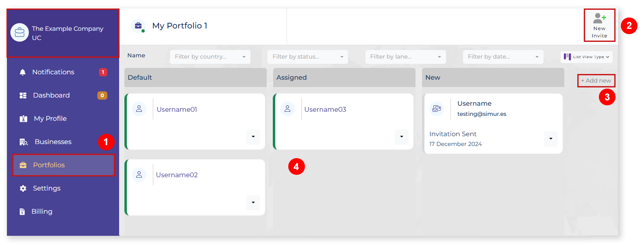Click the company briefcase logo icon
644x248 pixels.
[20, 33]
